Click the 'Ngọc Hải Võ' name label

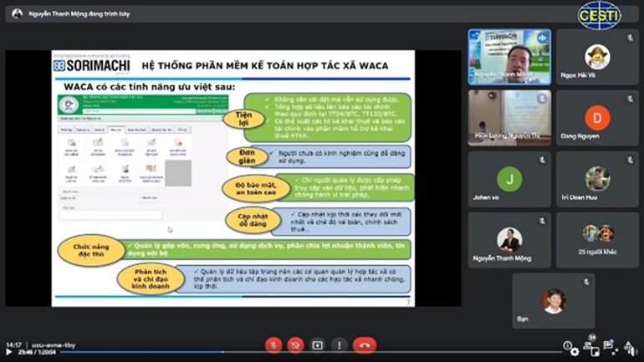coord(578,75)
